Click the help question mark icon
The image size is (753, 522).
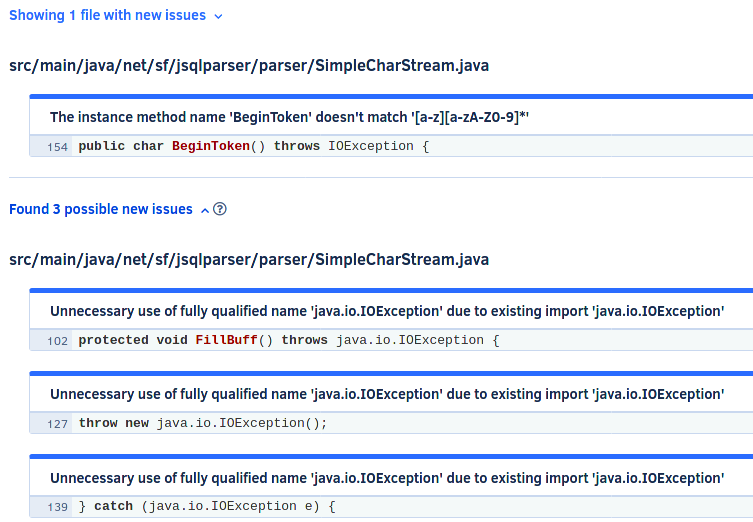click(x=219, y=209)
